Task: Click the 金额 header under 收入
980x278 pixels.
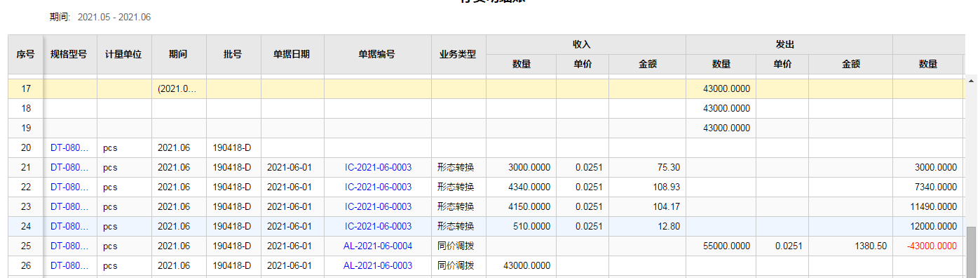Action: pyautogui.click(x=647, y=64)
